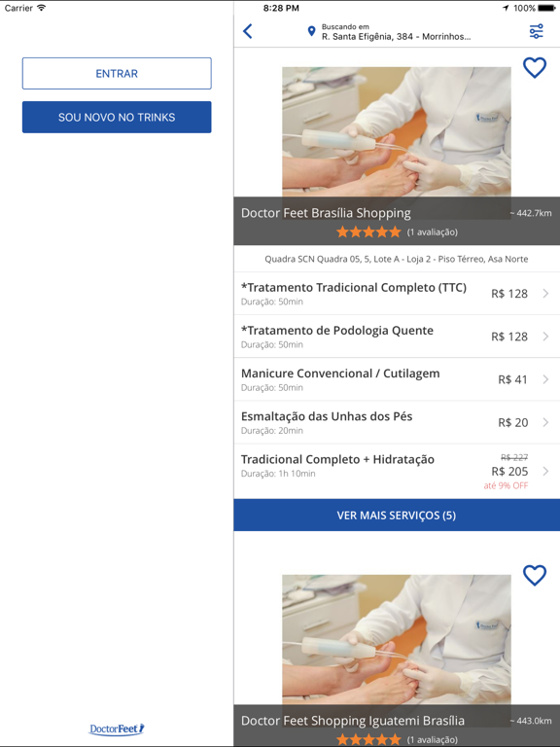The width and height of the screenshot is (560, 747).
Task: Open chevron for Manicure Convencional / Cutilagem
Action: coord(545,379)
